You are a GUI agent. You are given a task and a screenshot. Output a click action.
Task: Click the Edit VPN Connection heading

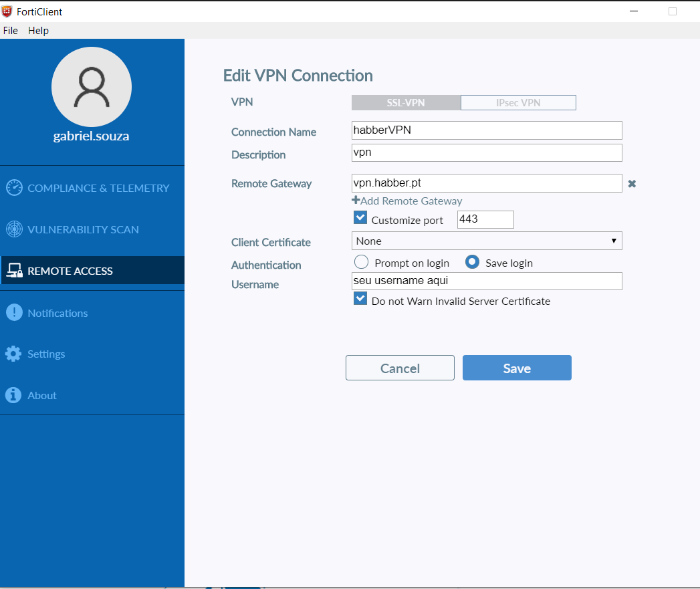tap(298, 76)
